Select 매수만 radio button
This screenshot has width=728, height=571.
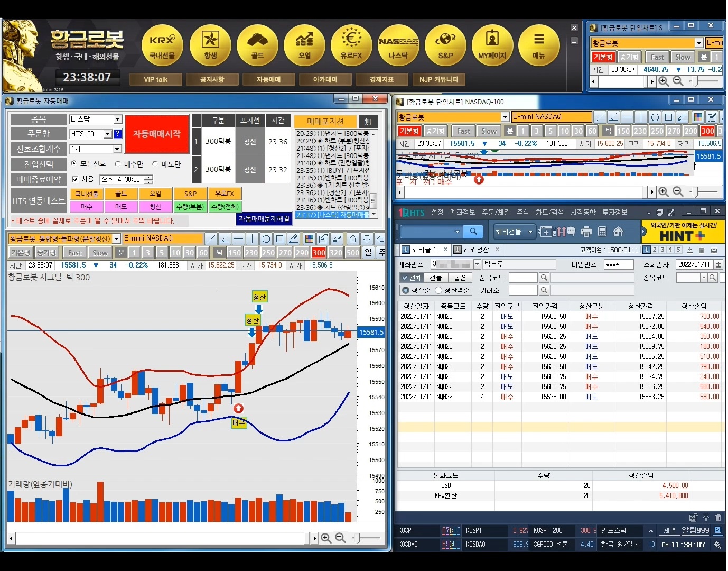click(x=118, y=164)
